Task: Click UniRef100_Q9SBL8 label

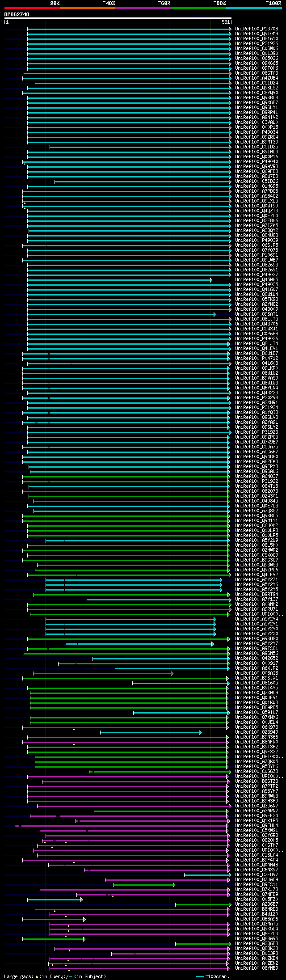Action: click(x=257, y=97)
